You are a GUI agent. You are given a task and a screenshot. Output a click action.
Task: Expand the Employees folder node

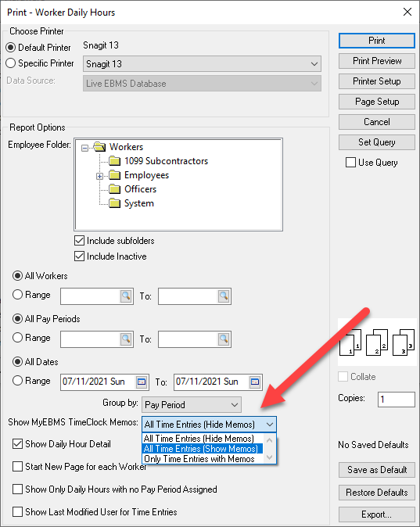(x=99, y=176)
